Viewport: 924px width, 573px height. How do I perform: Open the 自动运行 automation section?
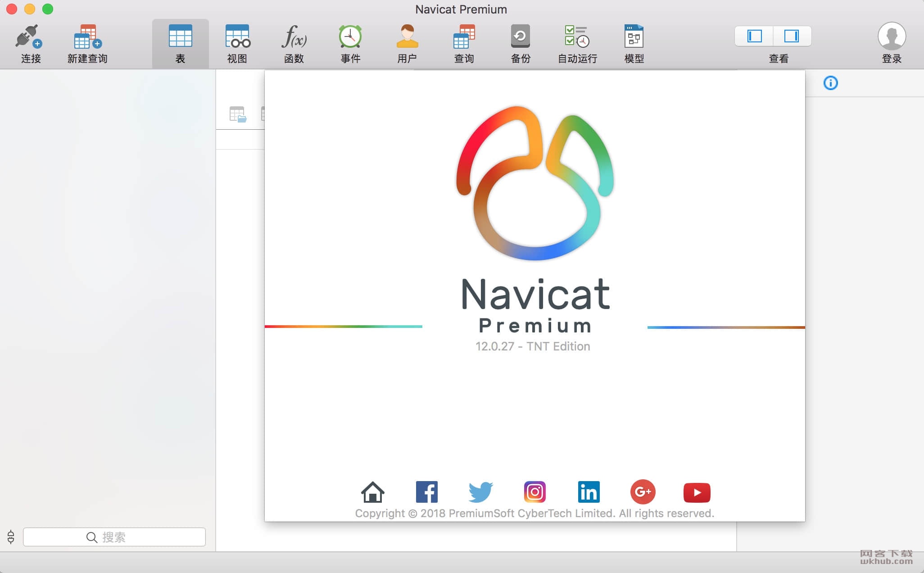pyautogui.click(x=577, y=44)
